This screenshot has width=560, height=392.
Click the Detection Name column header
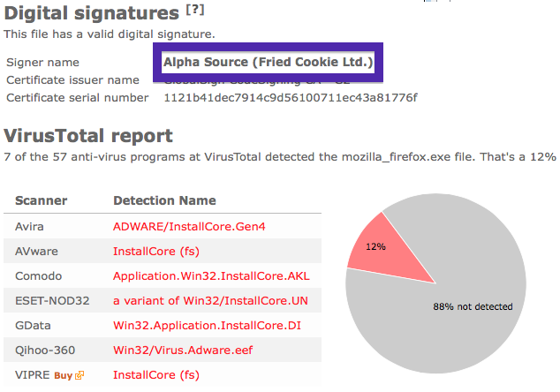pyautogui.click(x=164, y=200)
